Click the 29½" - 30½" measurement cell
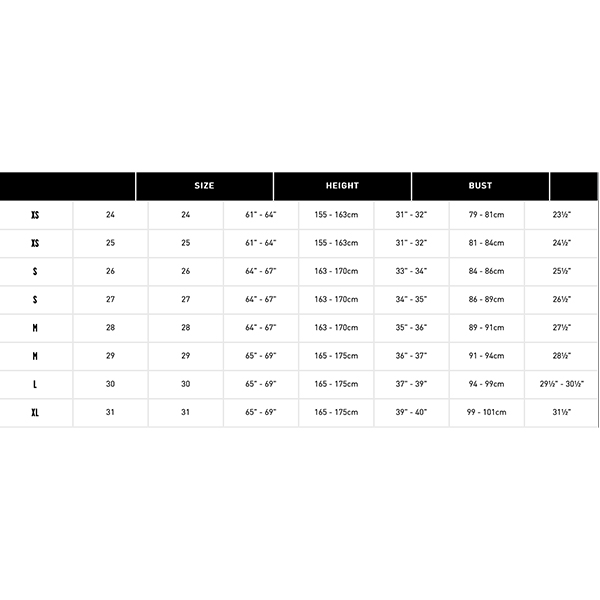This screenshot has height=600, width=600. [561, 384]
